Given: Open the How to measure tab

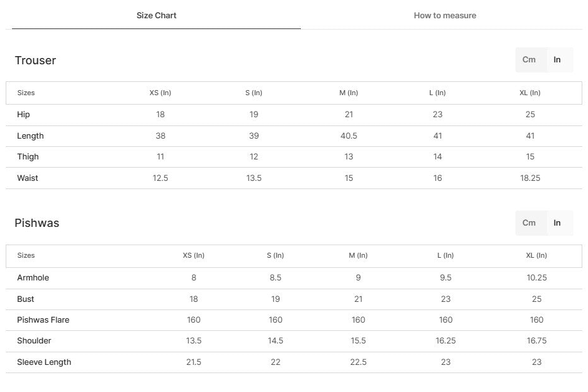Looking at the screenshot, I should (445, 15).
